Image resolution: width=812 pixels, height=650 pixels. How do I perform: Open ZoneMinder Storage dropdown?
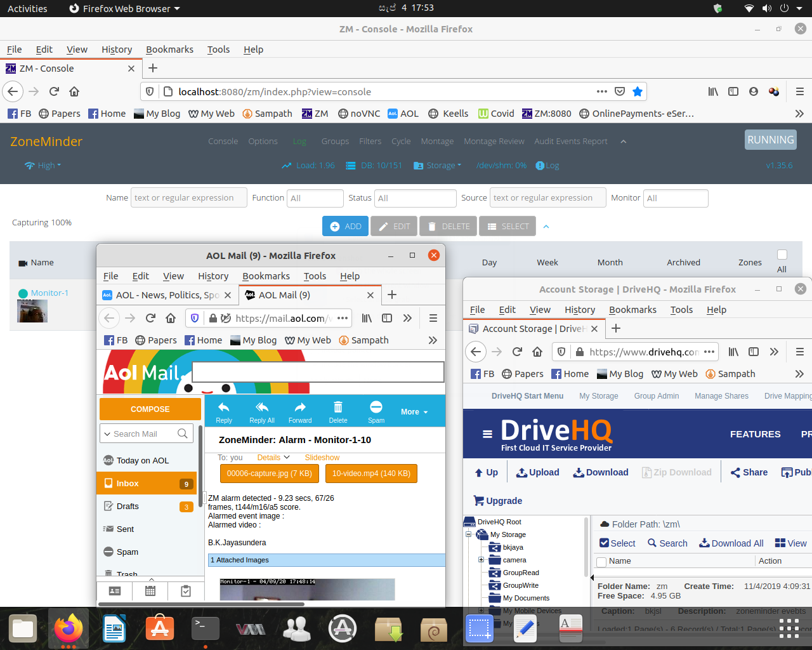(x=436, y=166)
